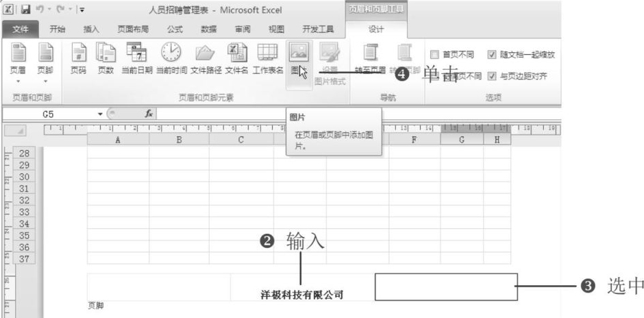Toggle the 随文档一起缩放 checkbox
644x318 pixels.
[492, 55]
